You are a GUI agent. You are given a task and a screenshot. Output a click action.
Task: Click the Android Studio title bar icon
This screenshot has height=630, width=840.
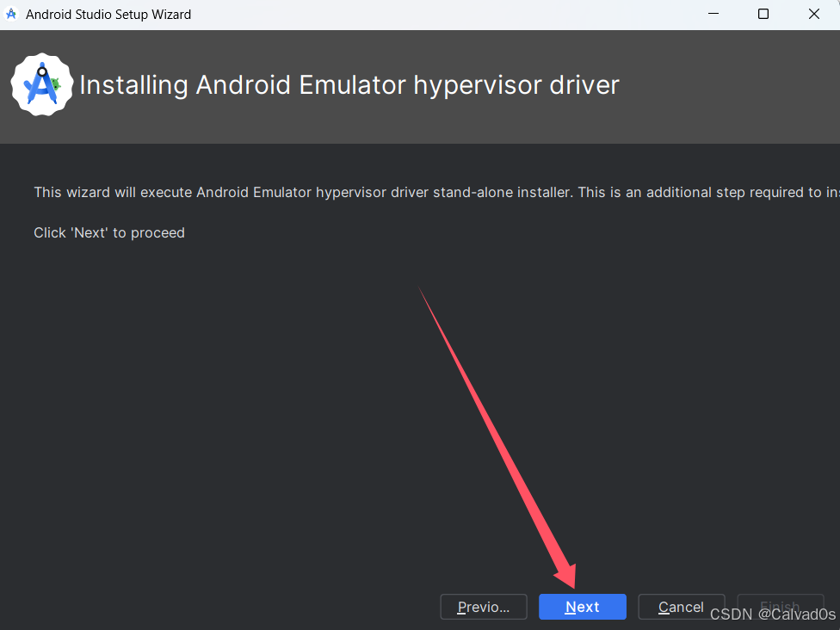(11, 15)
